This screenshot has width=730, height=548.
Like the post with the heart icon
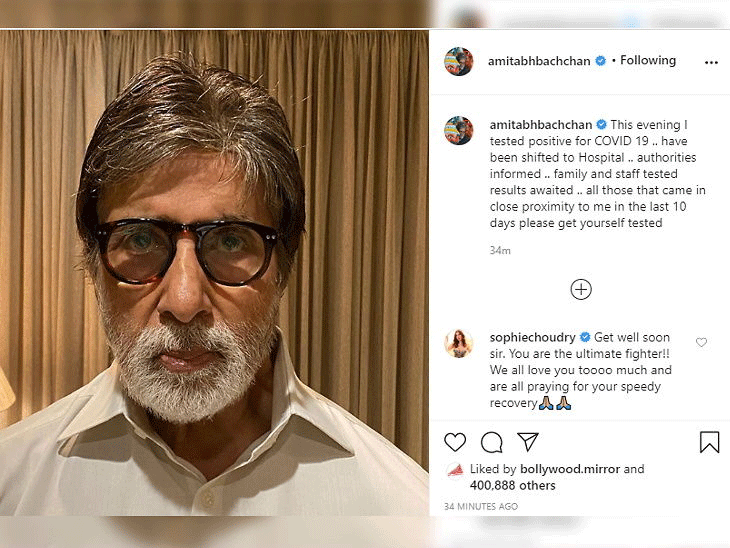tap(455, 442)
